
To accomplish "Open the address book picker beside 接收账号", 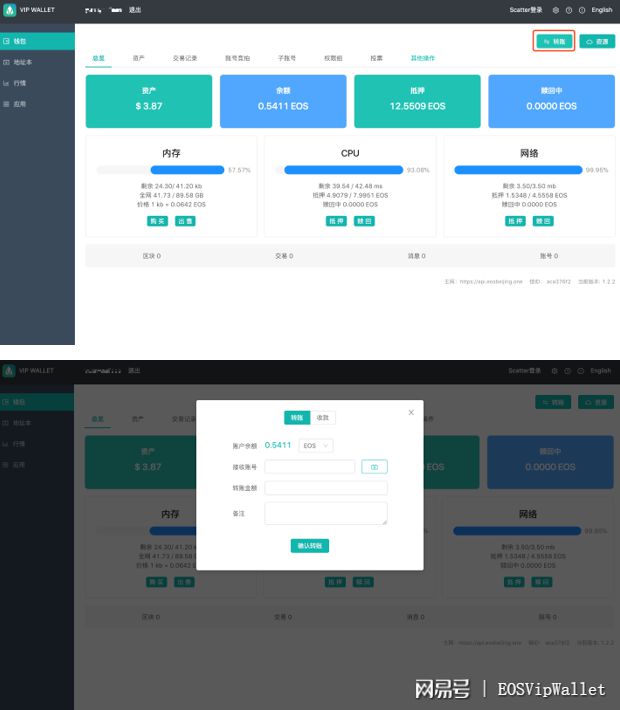I will tap(374, 467).
